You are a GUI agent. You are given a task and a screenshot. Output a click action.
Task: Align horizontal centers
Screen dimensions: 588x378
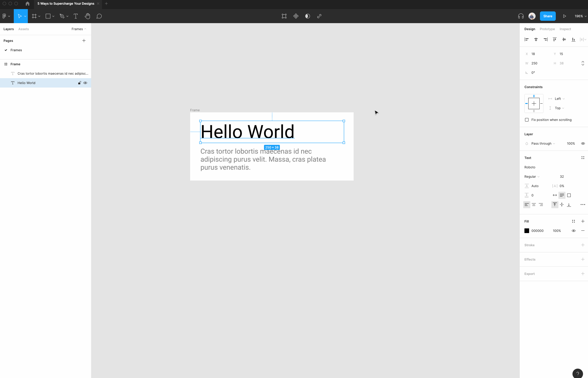pos(536,39)
